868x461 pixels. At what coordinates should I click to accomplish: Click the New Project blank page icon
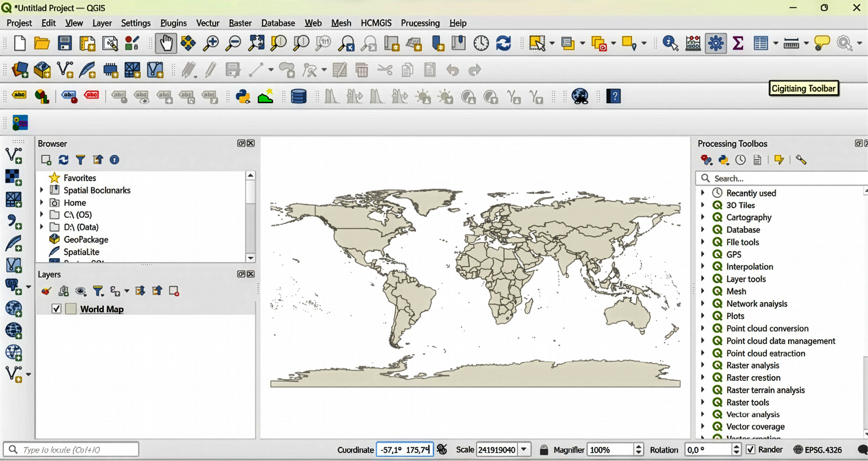(x=19, y=43)
